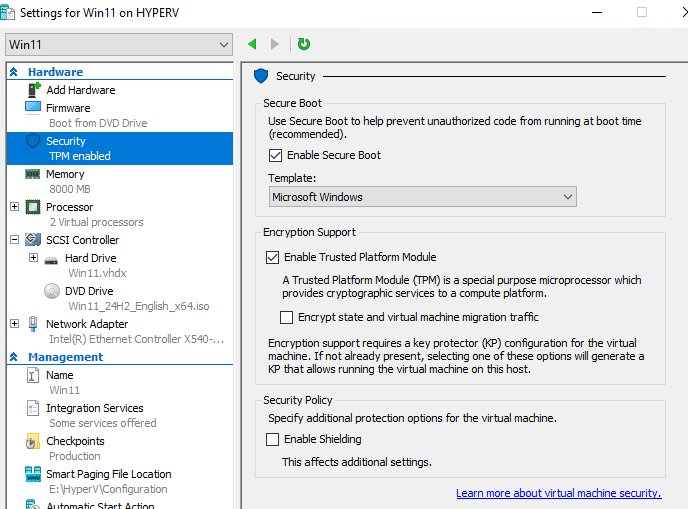The width and height of the screenshot is (688, 509).
Task: Select the SCSI Controller entry
Action: click(x=82, y=240)
